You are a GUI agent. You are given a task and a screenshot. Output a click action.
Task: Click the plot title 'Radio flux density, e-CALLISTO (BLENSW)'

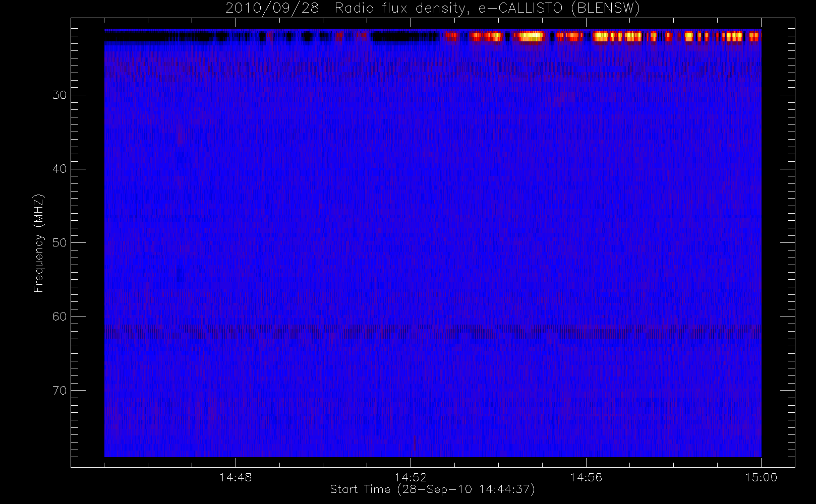487,9
